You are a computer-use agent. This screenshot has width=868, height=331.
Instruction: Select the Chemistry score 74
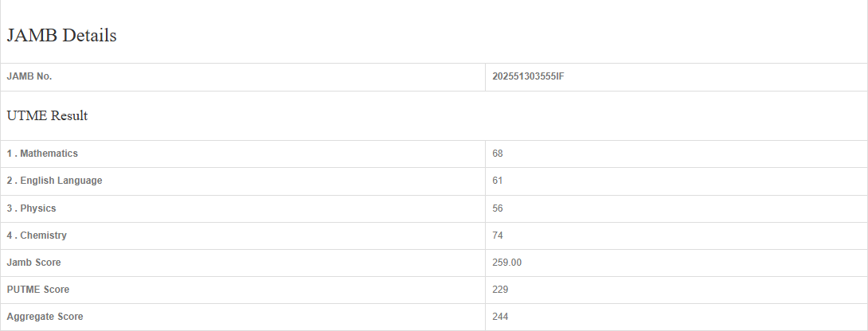[498, 236]
